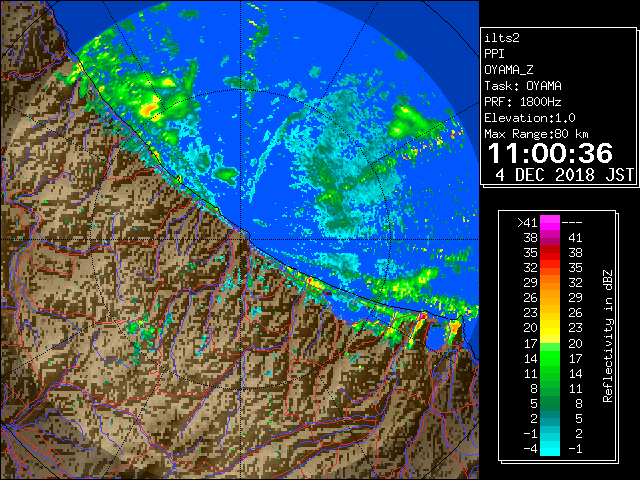Click the 'Task: OYAMA' text line
This screenshot has width=640, height=480.
[523, 86]
